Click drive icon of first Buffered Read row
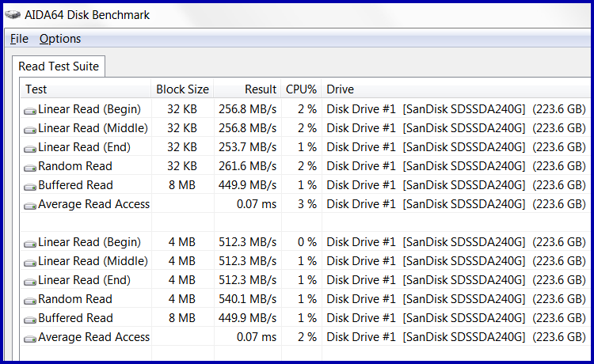This screenshot has height=364, width=594. 30,186
